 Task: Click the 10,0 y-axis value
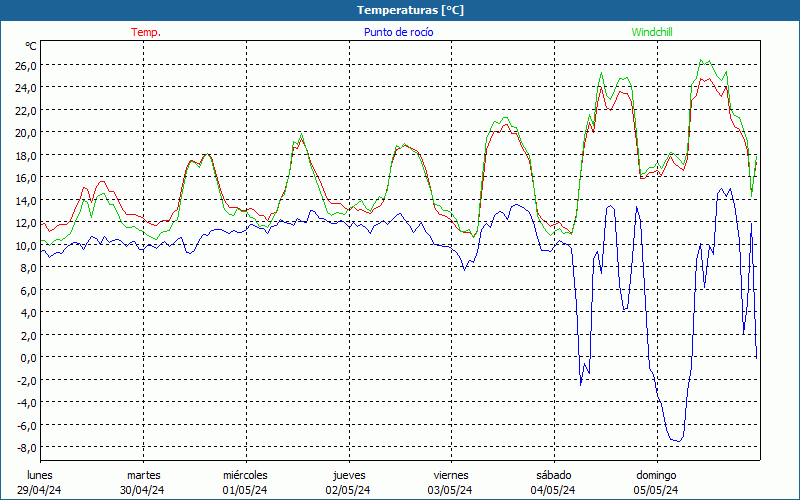pyautogui.click(x=27, y=245)
